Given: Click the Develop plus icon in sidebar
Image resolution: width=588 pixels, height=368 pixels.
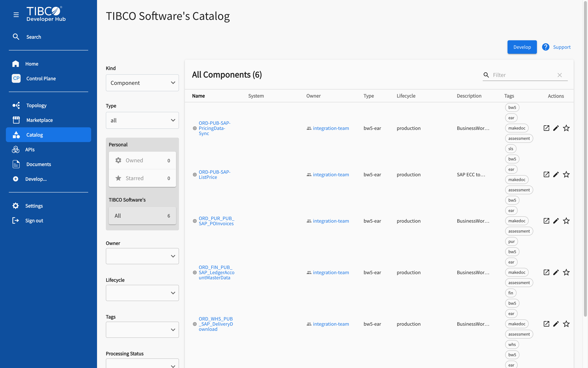Looking at the screenshot, I should pyautogui.click(x=16, y=179).
